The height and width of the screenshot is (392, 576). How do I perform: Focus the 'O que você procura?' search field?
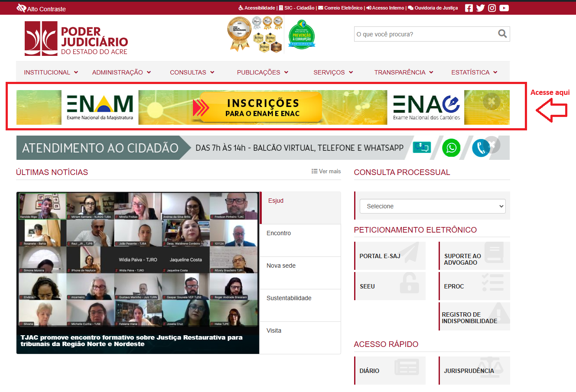point(425,34)
